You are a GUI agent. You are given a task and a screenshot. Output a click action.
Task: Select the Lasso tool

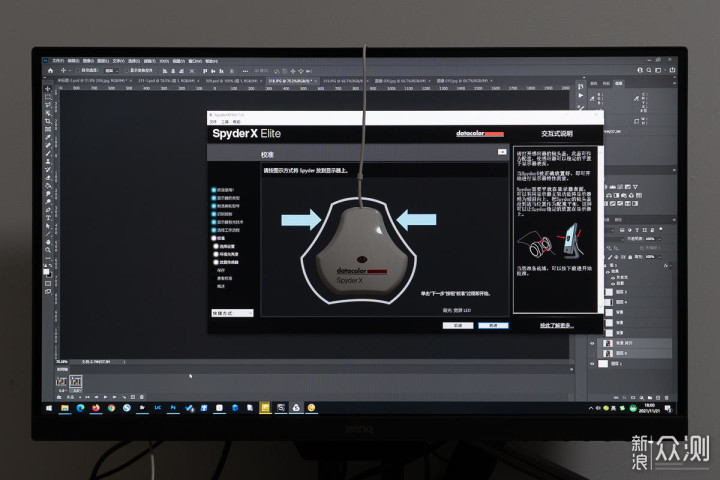48,105
